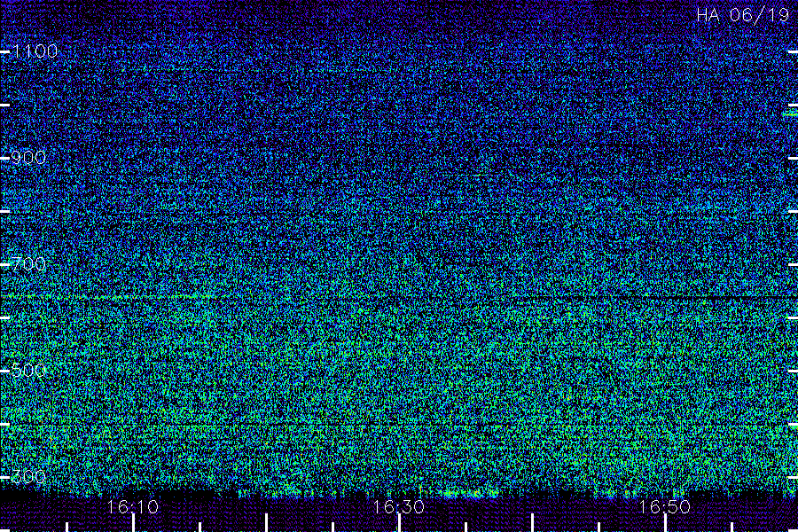The image size is (798, 532).
Task: Click the tick mark below 16:10
Action: 133,523
